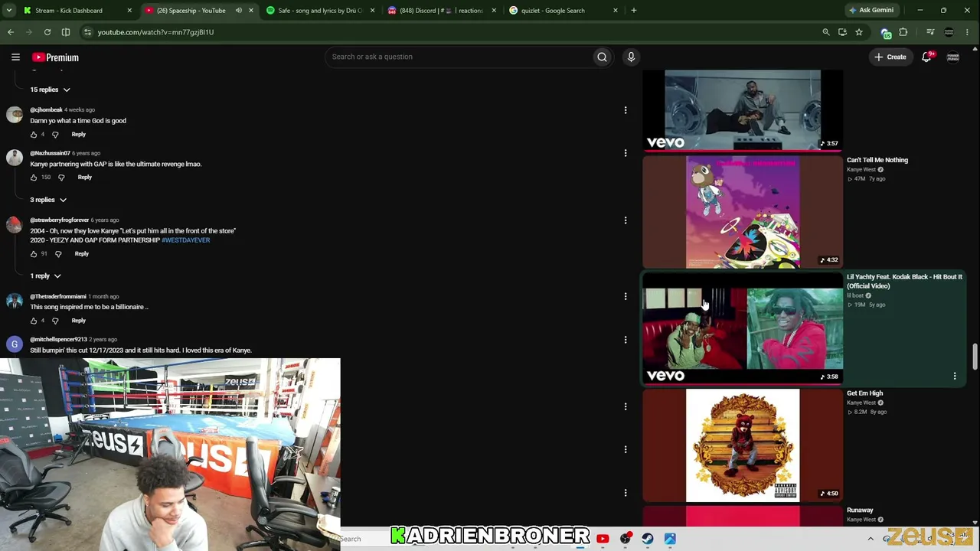The width and height of the screenshot is (980, 551).
Task: Open options menu for strawberryfrogforever comment
Action: click(626, 220)
